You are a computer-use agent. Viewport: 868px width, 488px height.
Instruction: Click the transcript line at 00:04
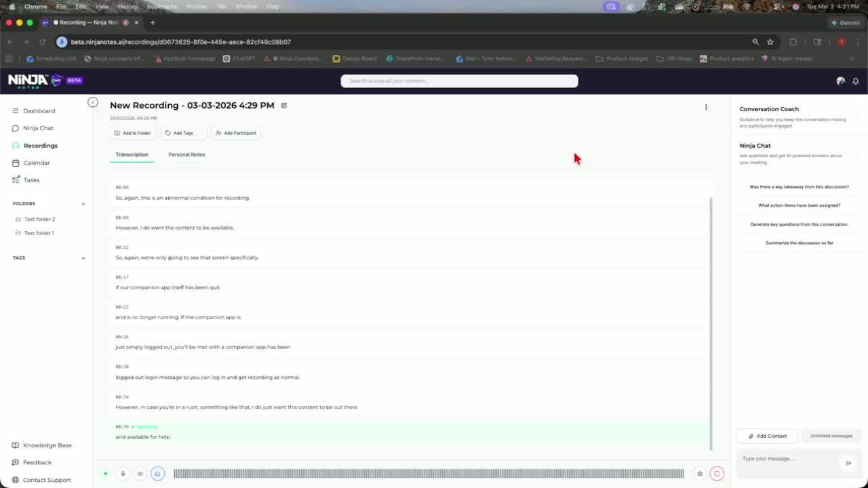410,192
